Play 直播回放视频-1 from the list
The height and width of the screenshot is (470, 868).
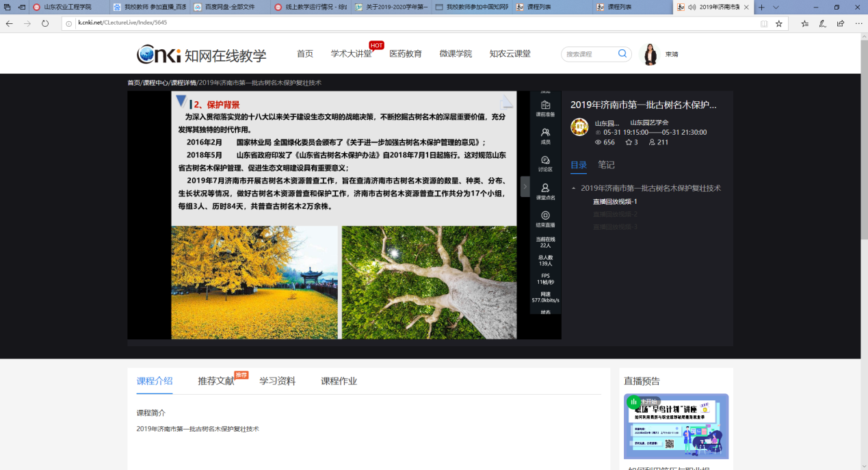[x=615, y=202]
